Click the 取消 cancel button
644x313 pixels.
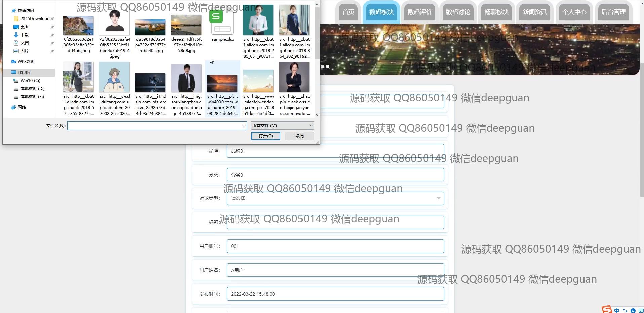point(299,136)
